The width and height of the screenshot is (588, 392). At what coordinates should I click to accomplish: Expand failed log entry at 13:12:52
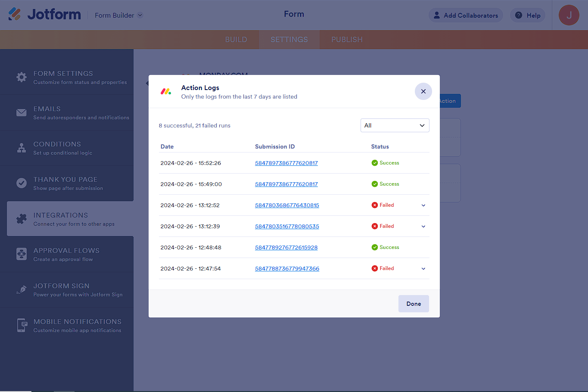pos(423,205)
